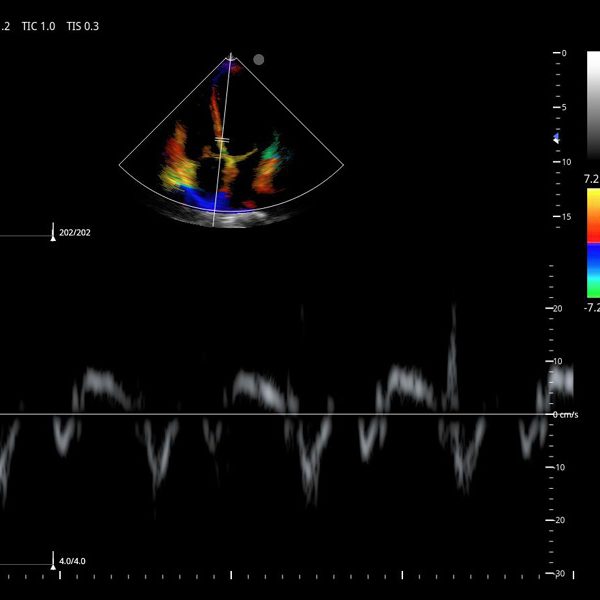Click the -7.2 color scale lower limit
Image resolution: width=600 pixels, height=600 pixels.
coord(591,308)
